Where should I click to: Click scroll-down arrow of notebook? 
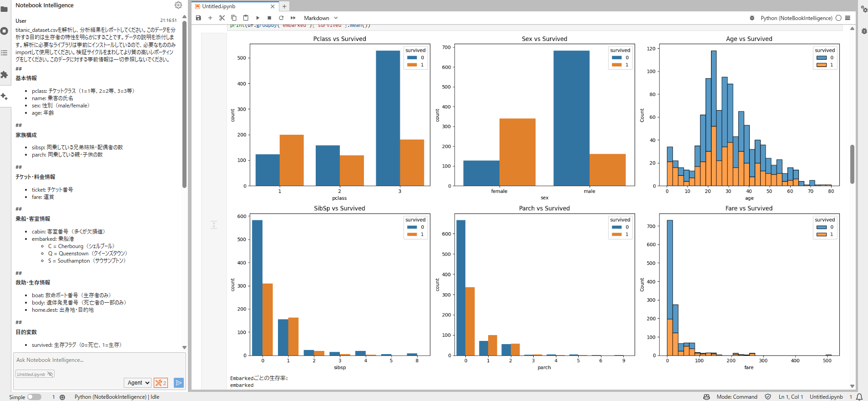pos(852,386)
